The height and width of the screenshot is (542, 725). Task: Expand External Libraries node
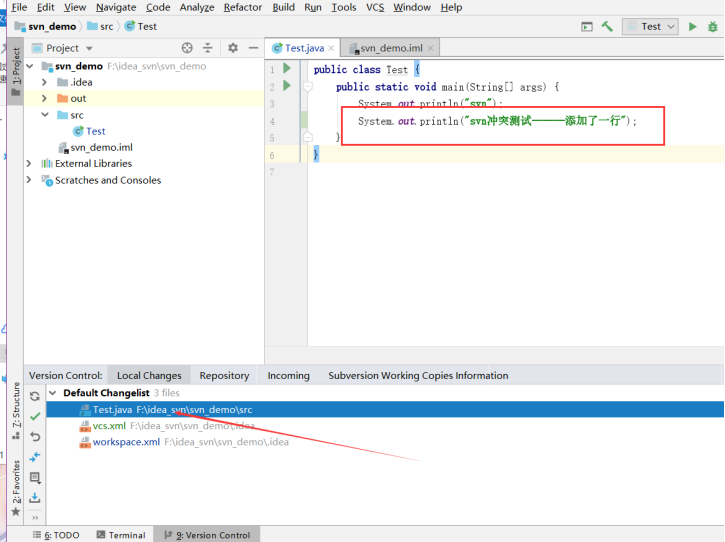29,164
